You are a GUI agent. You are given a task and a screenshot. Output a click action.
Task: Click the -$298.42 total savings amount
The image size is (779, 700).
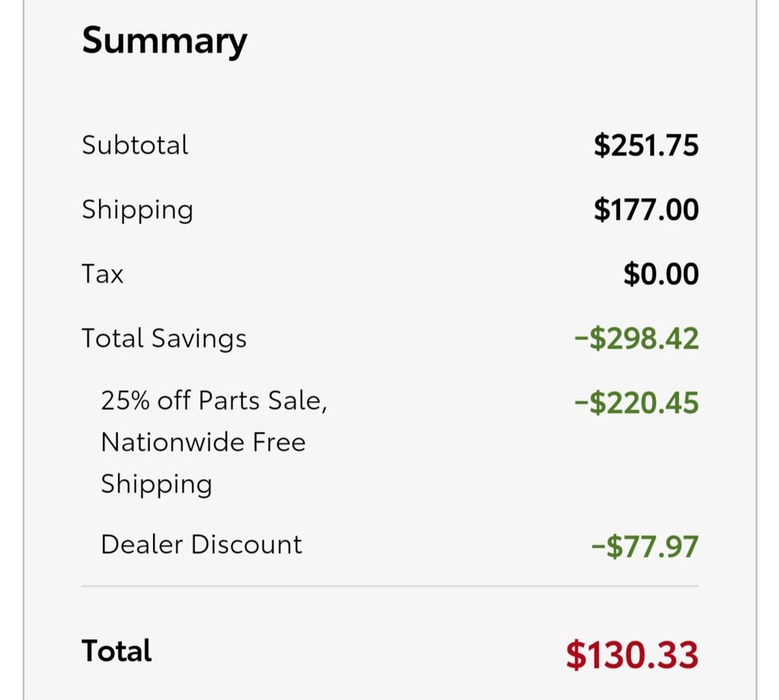pyautogui.click(x=637, y=338)
